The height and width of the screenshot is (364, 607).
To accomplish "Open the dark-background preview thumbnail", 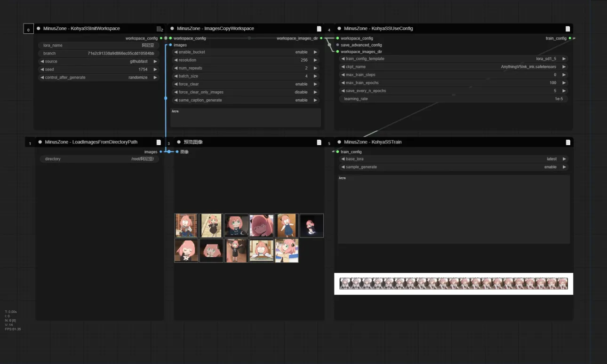I will tap(311, 225).
